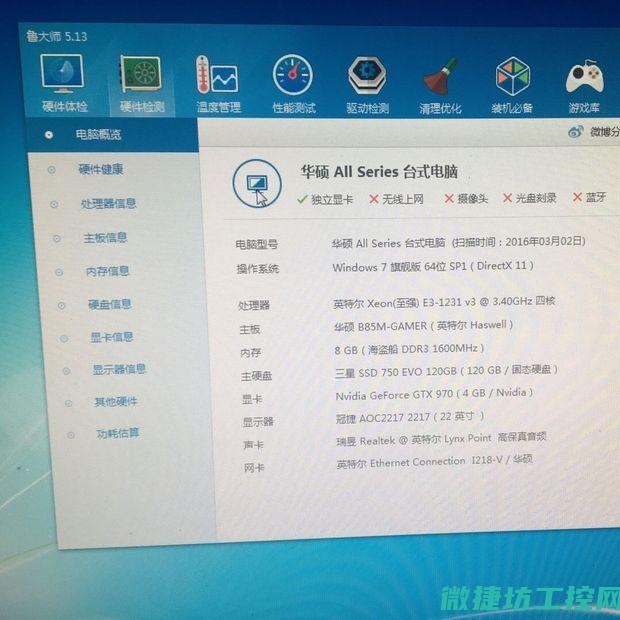The image size is (620, 620).
Task: Open 显示器信息 monitor info
Action: (x=119, y=369)
